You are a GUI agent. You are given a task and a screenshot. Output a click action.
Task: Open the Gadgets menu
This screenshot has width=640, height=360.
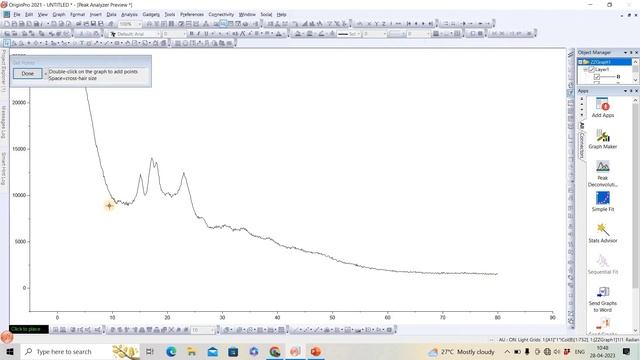[151, 14]
